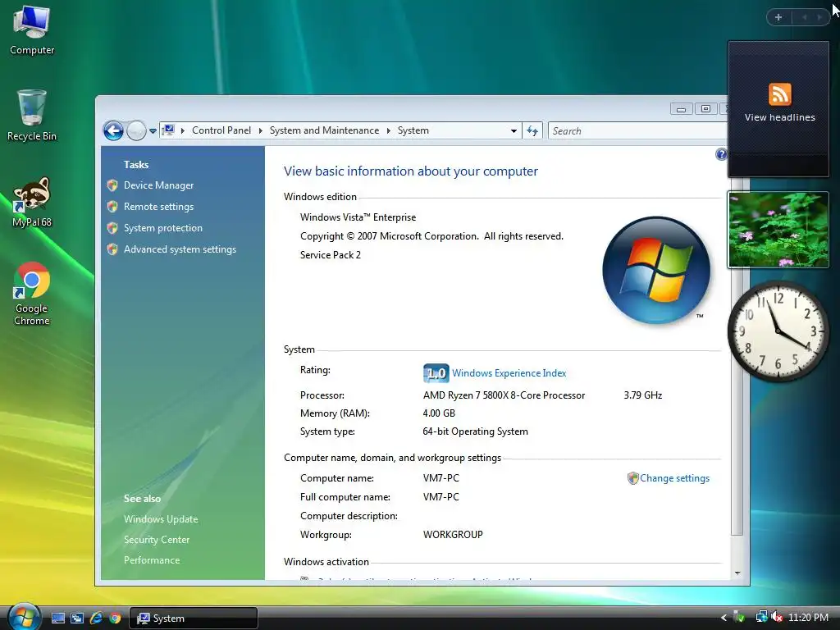Screen dimensions: 840x630
Task: Show hidden tray icons arrow
Action: coord(724,618)
